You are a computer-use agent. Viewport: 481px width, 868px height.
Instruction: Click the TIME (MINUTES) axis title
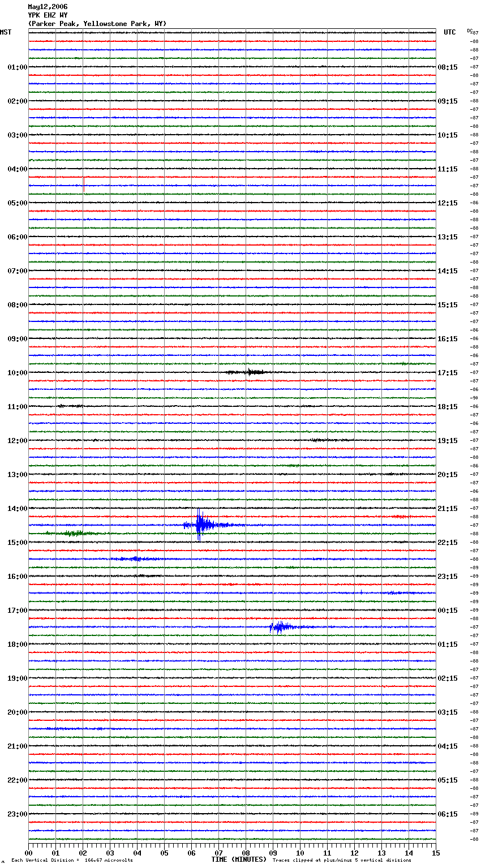point(239,860)
